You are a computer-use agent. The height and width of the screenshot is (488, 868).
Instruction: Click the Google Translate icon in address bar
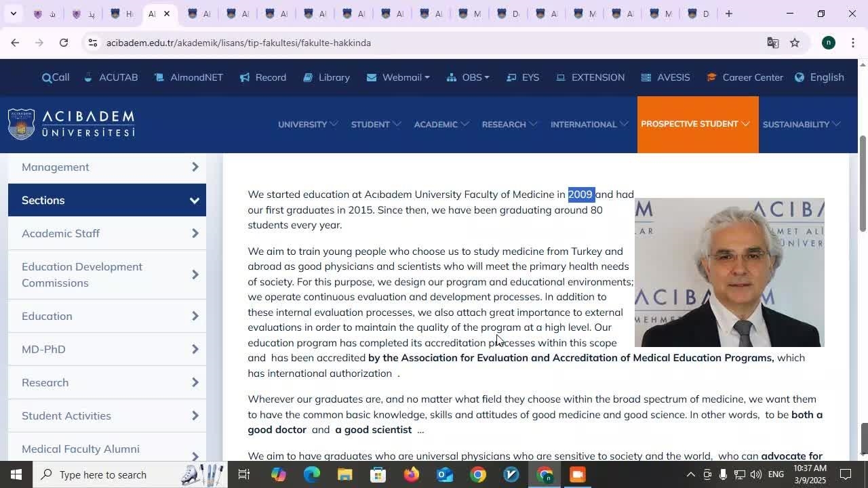pyautogui.click(x=772, y=43)
